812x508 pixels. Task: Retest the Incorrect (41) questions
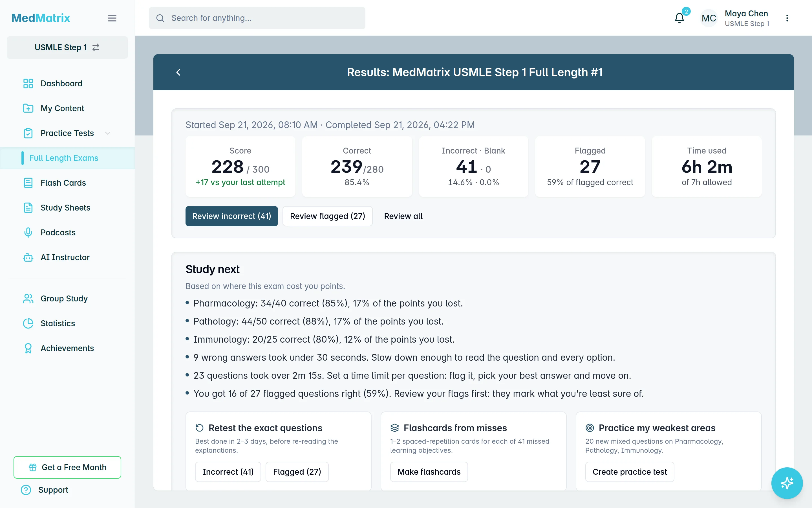(x=228, y=472)
